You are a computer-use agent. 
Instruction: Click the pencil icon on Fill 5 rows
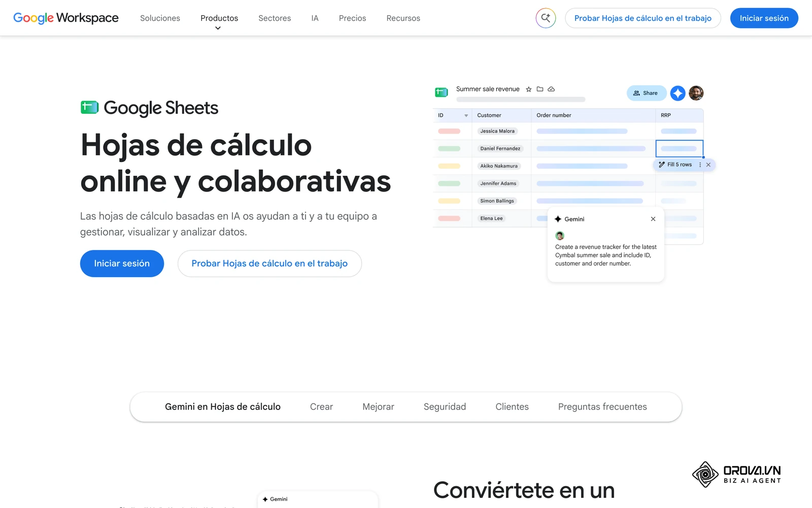662,165
